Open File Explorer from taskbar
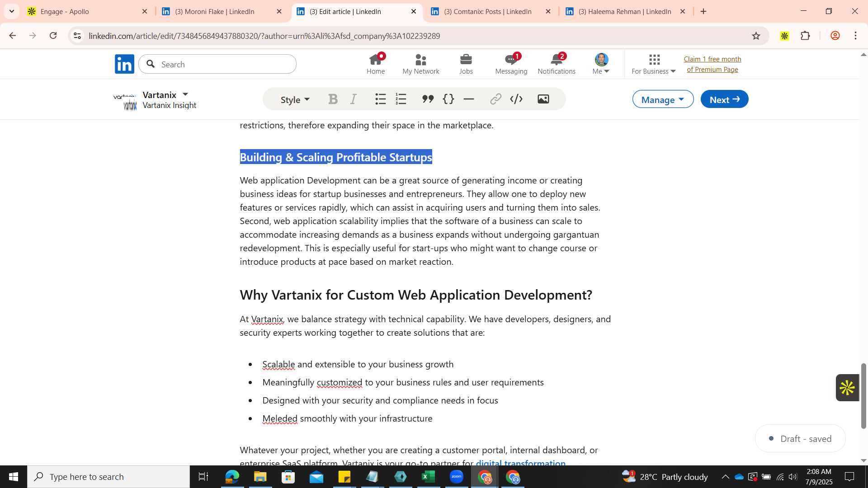This screenshot has height=488, width=868. pyautogui.click(x=260, y=477)
